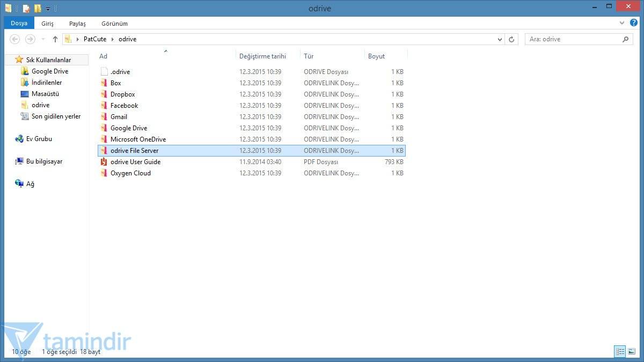Open the recent locations dropdown arrow
Image resolution: width=644 pixels, height=362 pixels.
tap(43, 39)
